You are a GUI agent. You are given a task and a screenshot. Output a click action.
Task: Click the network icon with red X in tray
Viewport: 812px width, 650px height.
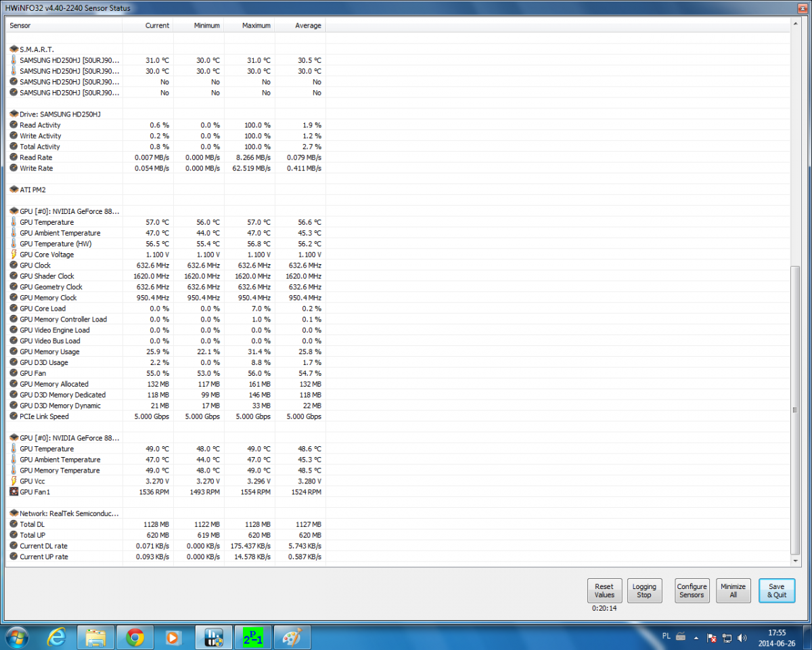click(712, 638)
